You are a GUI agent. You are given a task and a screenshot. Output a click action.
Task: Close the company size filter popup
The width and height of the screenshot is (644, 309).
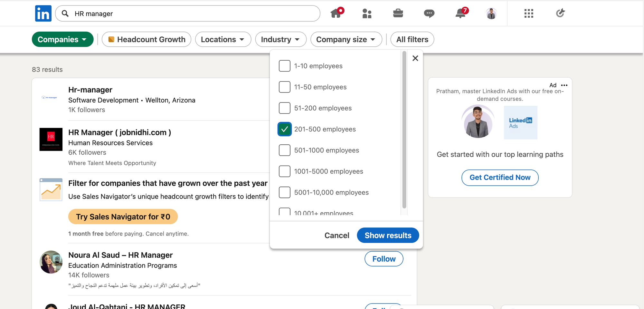[x=415, y=58]
